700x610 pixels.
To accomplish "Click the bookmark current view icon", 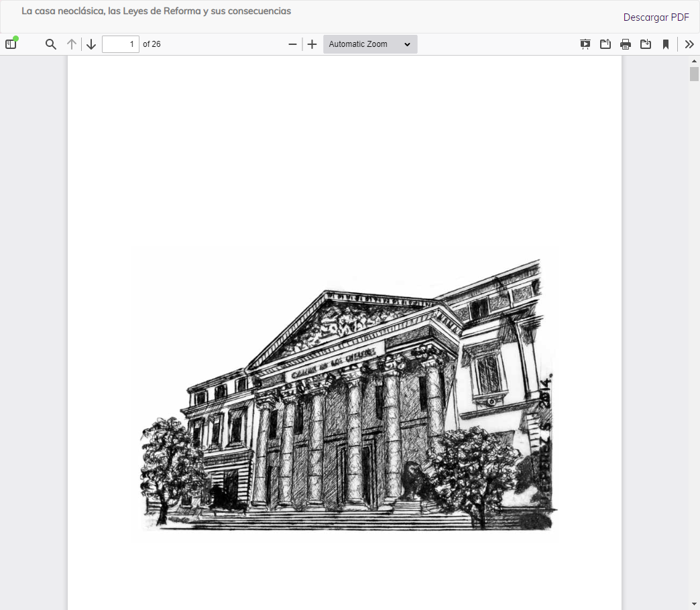I will tap(666, 44).
